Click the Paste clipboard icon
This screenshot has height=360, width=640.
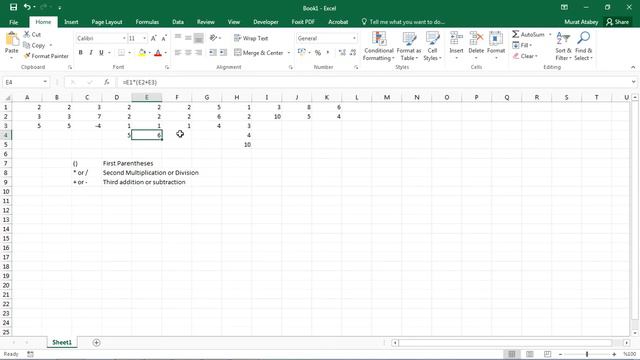(11, 39)
